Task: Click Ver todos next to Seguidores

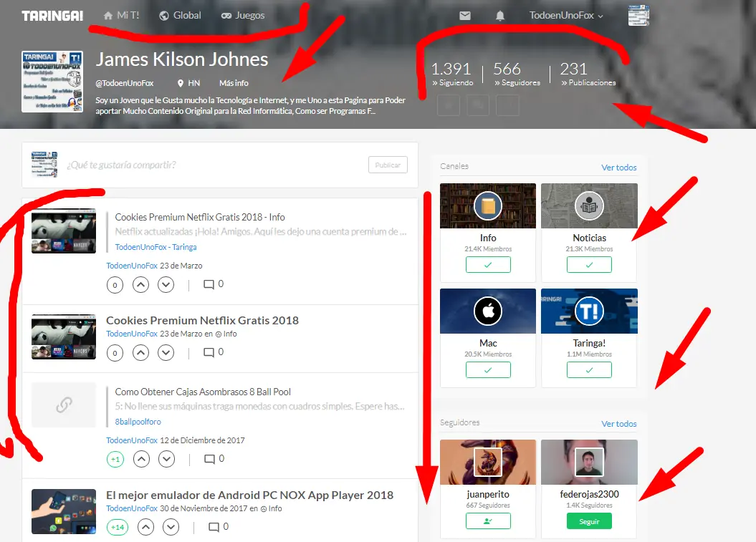Action: 619,423
